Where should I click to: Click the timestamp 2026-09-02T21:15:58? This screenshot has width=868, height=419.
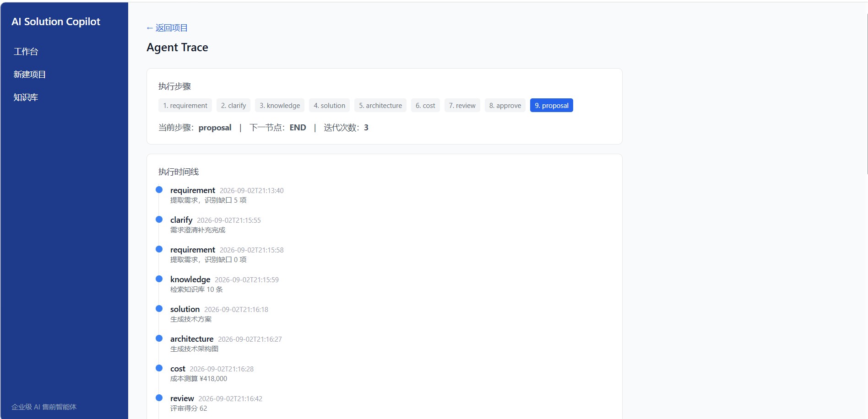pyautogui.click(x=252, y=250)
